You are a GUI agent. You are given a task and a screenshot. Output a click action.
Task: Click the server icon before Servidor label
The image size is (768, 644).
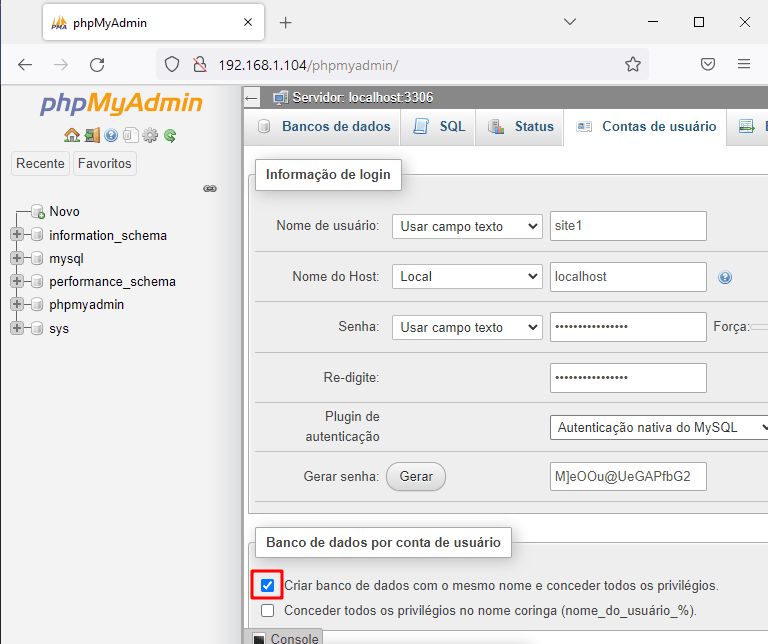(281, 97)
